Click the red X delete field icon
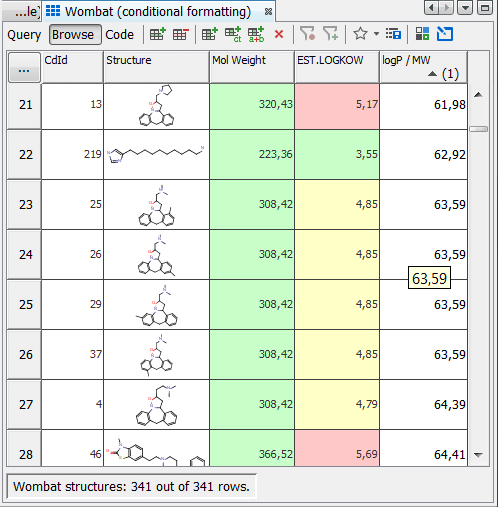 279,34
